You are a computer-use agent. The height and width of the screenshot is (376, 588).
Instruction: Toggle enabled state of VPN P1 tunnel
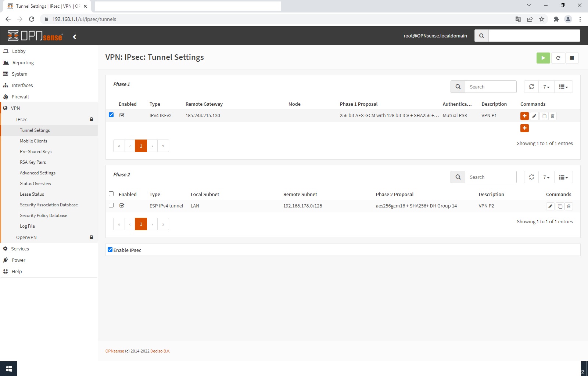[x=122, y=115]
